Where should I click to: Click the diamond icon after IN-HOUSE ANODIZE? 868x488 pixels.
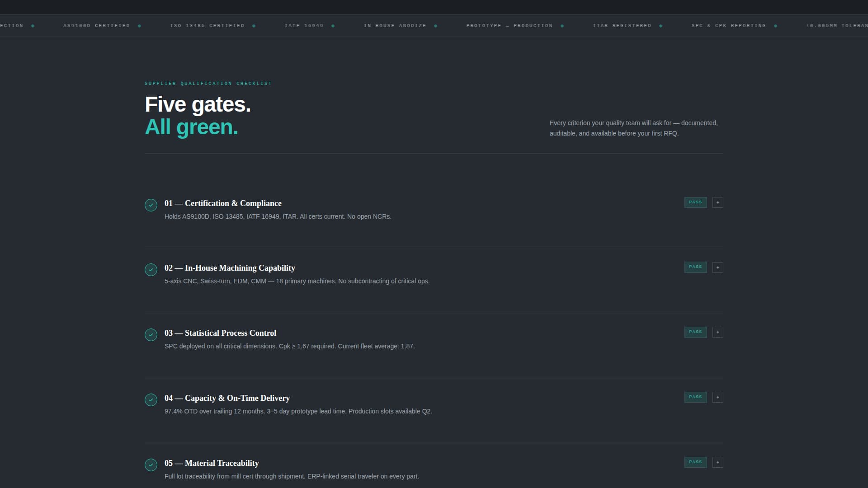435,26
